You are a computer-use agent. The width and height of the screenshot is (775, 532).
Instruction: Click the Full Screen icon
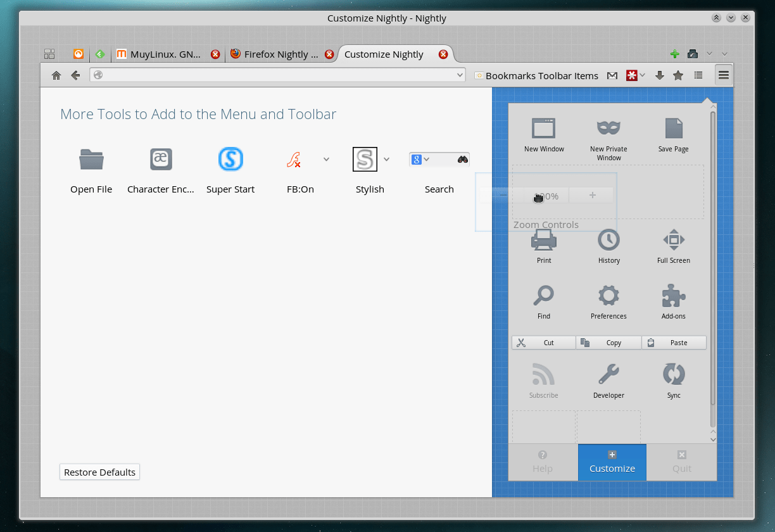click(x=673, y=240)
